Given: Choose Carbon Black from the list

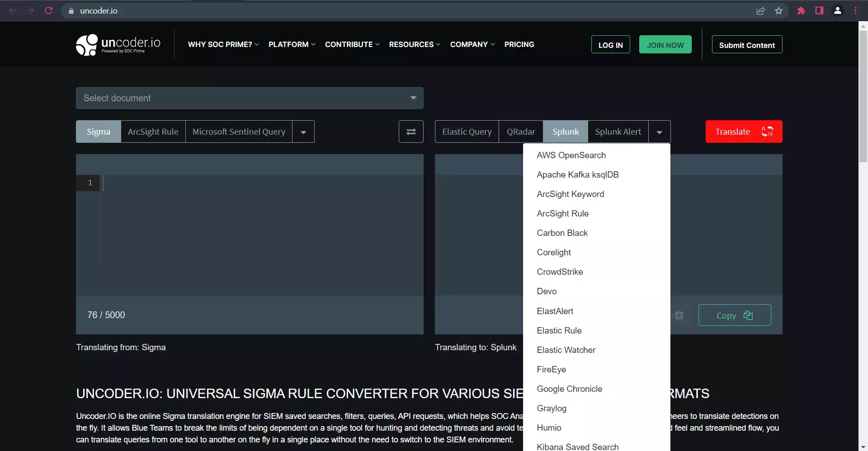Looking at the screenshot, I should tap(596, 233).
